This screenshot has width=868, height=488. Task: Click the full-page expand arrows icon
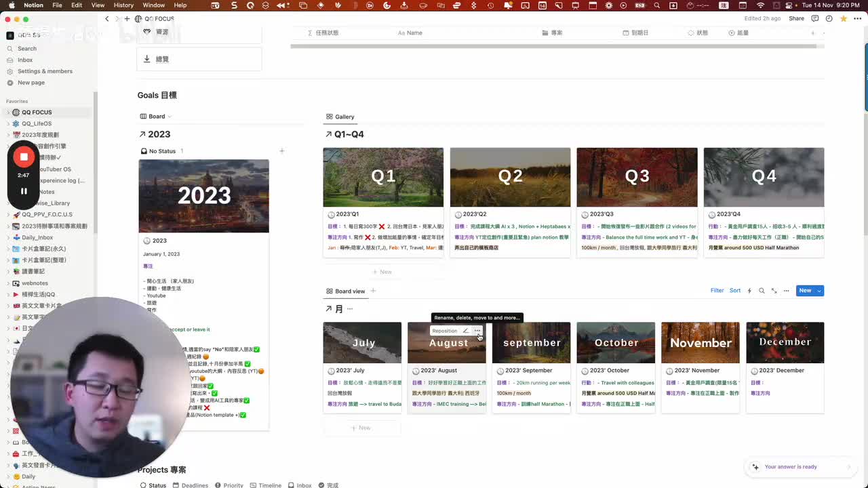[x=774, y=291]
